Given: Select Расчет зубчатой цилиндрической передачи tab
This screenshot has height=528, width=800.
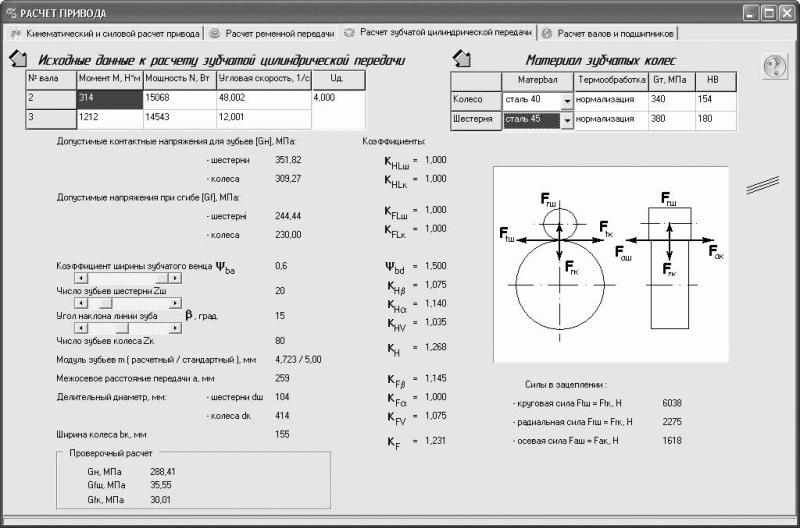Looking at the screenshot, I should [x=439, y=33].
